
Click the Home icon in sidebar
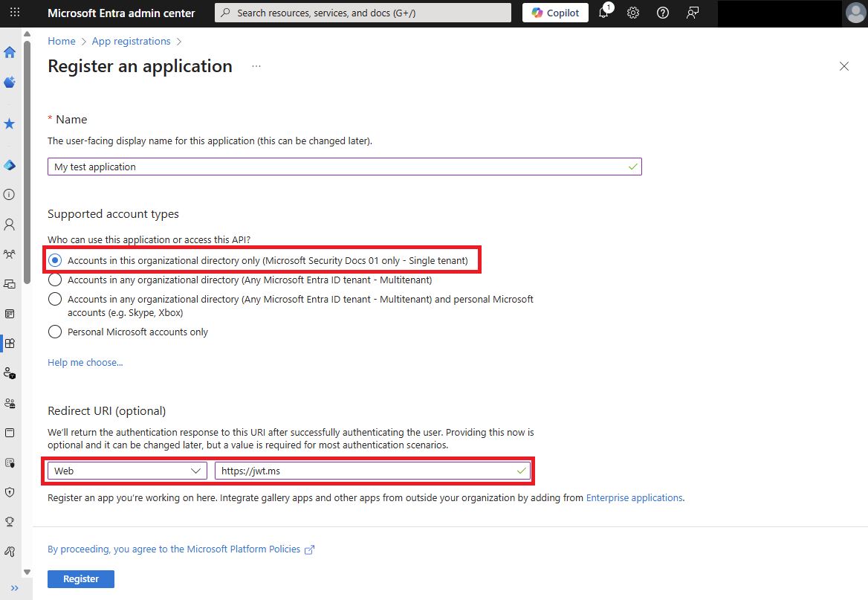[x=10, y=52]
